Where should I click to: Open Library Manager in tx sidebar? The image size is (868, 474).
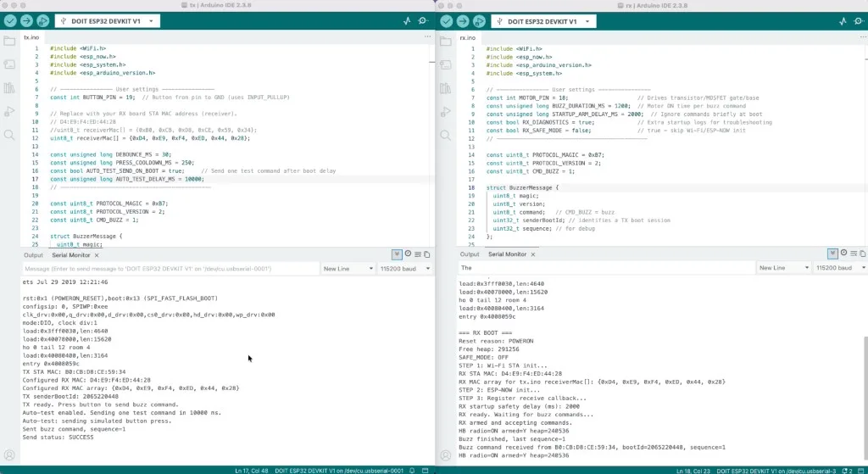(x=9, y=88)
